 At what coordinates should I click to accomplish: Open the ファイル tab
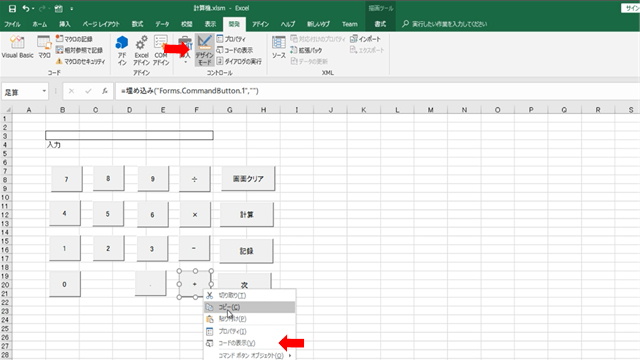coord(12,24)
